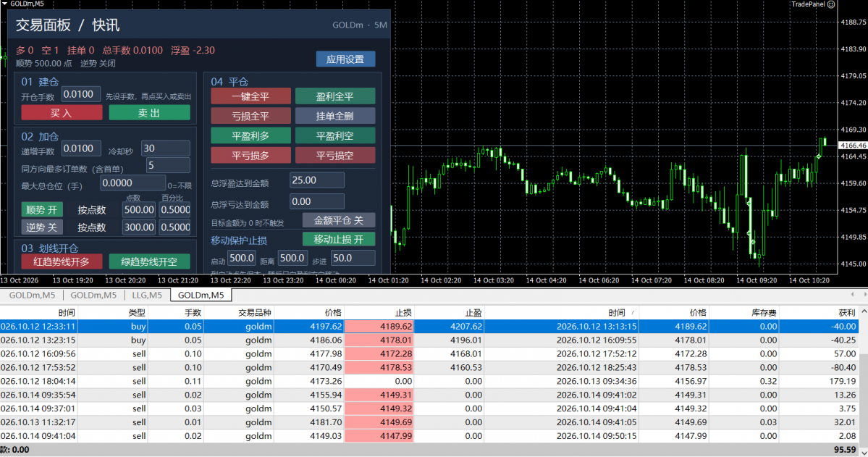868x457 pixels.
Task: Toggle the 金额平仓 关 switch
Action: (339, 220)
